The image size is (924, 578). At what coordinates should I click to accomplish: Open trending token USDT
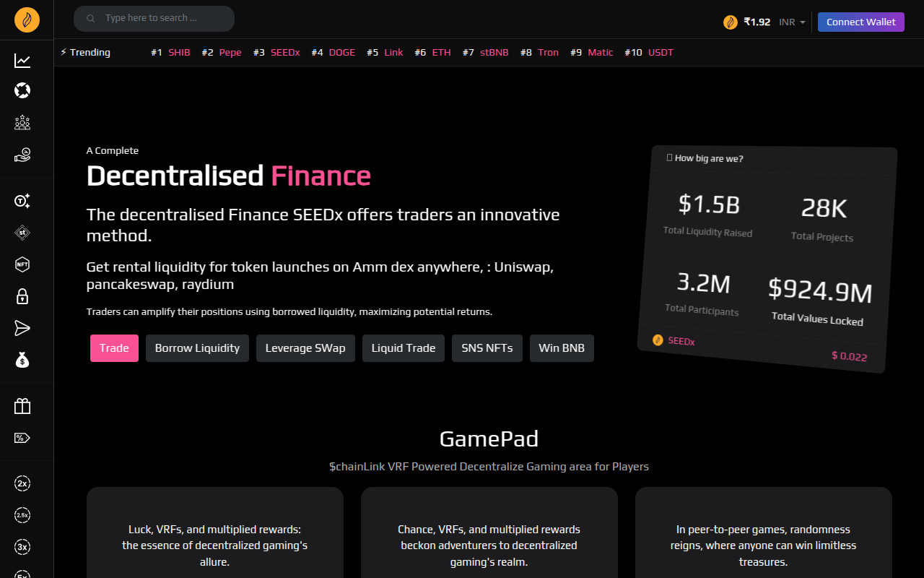pyautogui.click(x=661, y=52)
